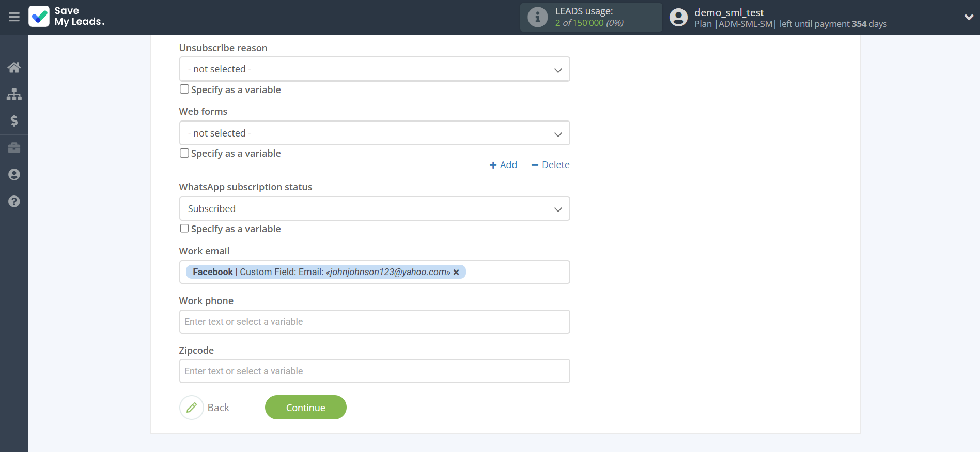Open Unsubscribe reason dropdown
This screenshot has height=452, width=980.
[x=374, y=69]
